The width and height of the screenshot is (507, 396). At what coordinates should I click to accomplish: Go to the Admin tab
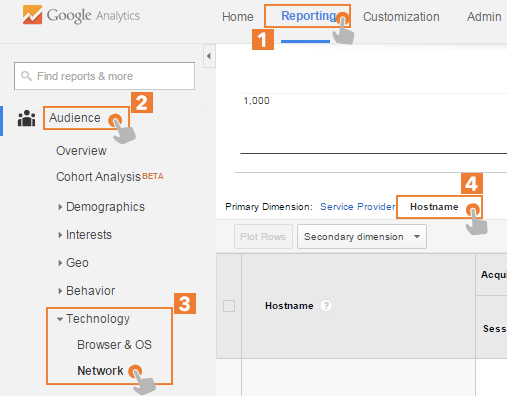(x=484, y=17)
